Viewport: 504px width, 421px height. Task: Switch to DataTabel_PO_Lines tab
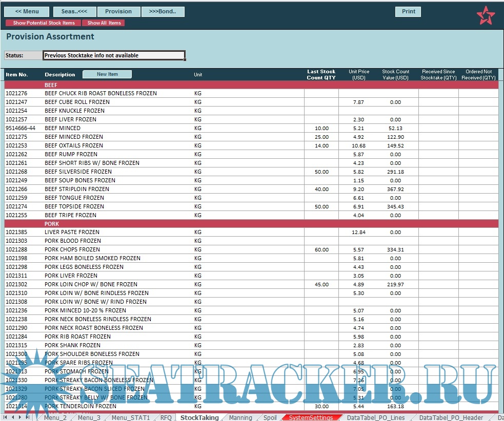[x=376, y=417]
